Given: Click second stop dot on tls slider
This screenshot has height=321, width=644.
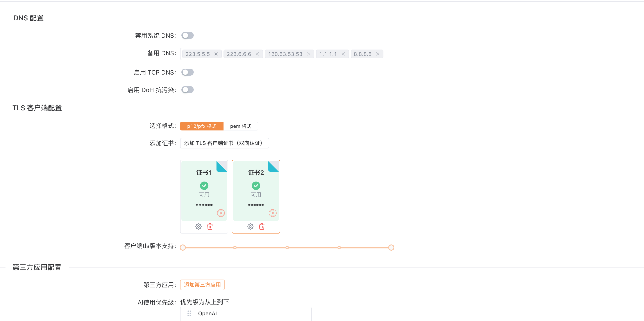Looking at the screenshot, I should pyautogui.click(x=235, y=248).
